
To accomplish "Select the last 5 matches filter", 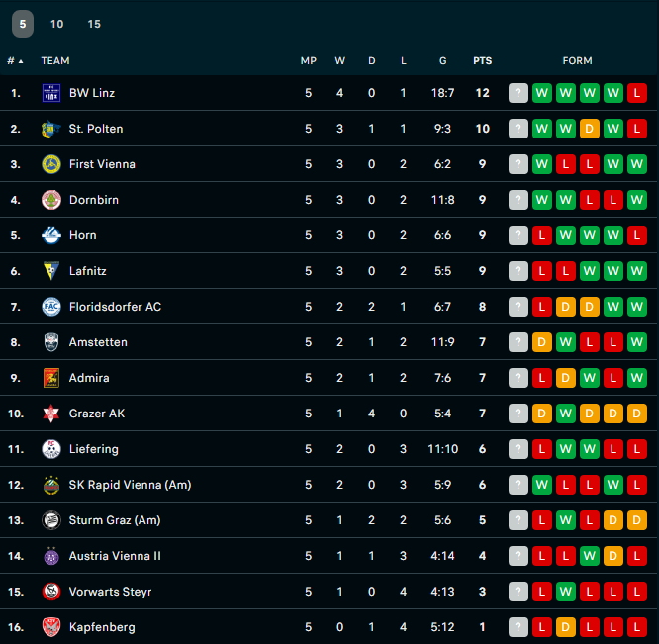I will pyautogui.click(x=23, y=24).
